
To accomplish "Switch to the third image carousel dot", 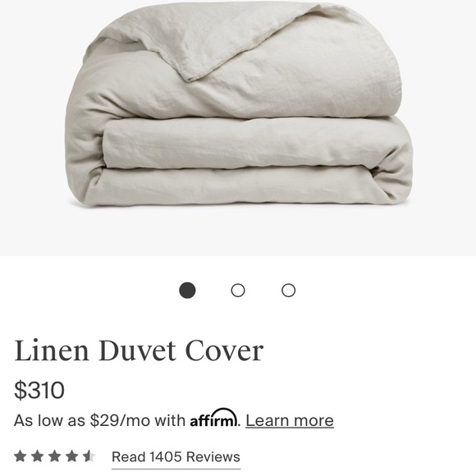I will [x=288, y=291].
